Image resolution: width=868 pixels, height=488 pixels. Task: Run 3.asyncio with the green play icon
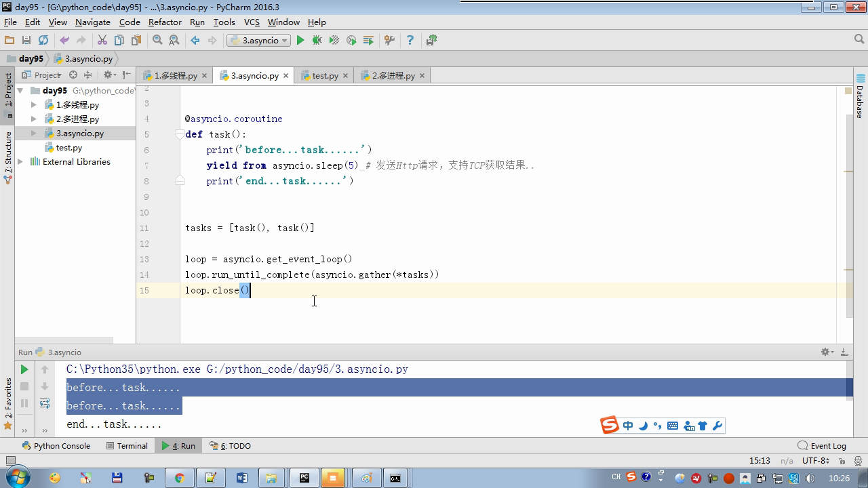pyautogui.click(x=300, y=41)
